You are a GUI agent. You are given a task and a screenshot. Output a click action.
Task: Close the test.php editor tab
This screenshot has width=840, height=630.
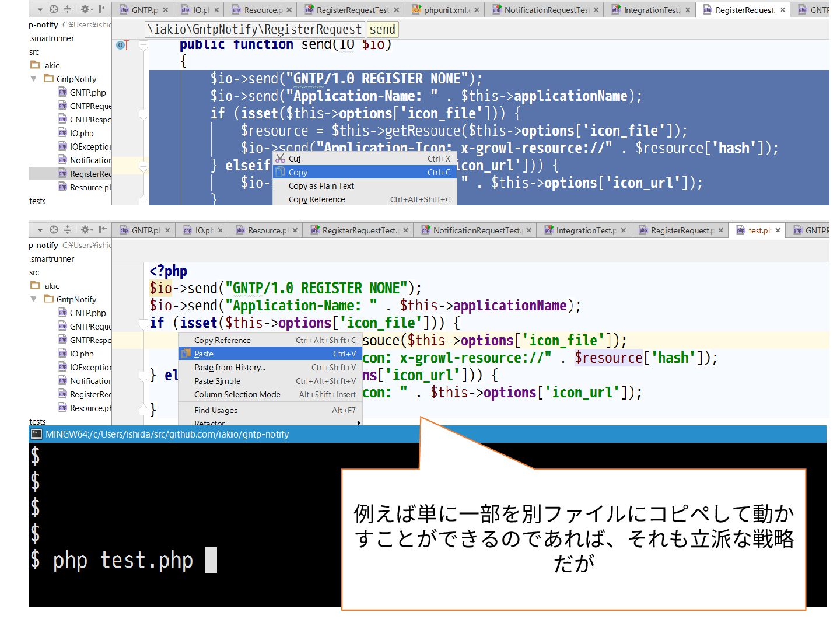tap(778, 230)
